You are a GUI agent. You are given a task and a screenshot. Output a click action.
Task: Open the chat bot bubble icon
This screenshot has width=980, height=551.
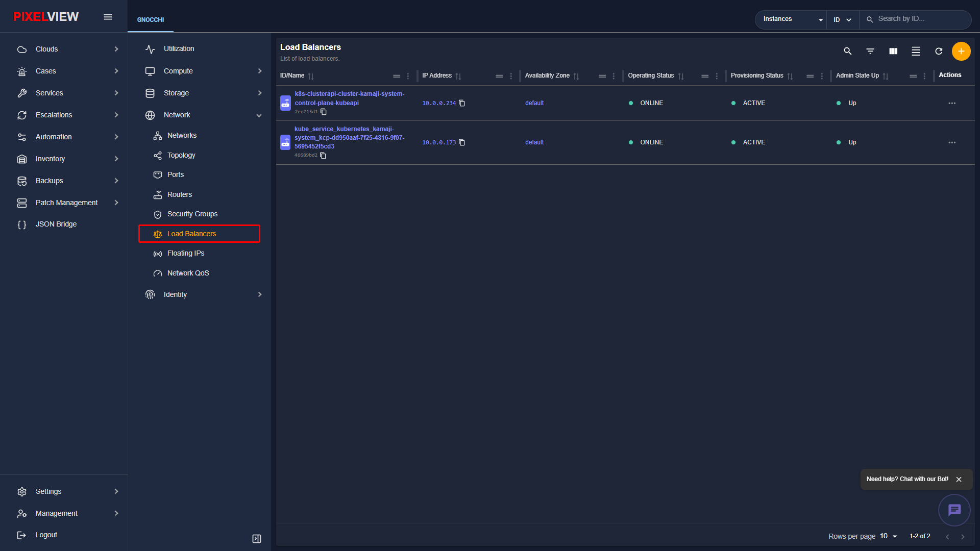pyautogui.click(x=954, y=510)
